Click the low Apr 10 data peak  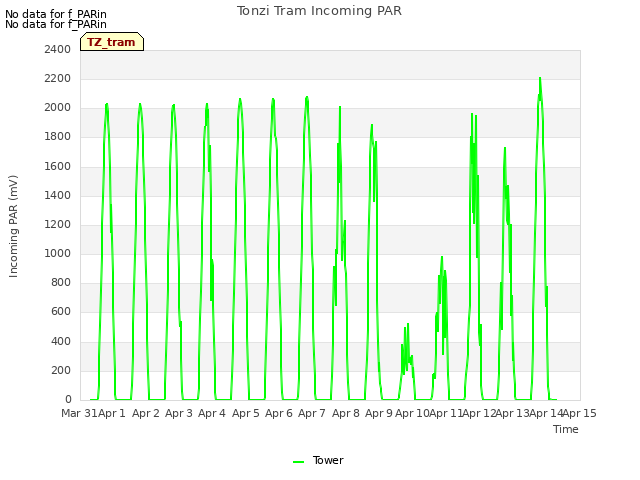(408, 324)
